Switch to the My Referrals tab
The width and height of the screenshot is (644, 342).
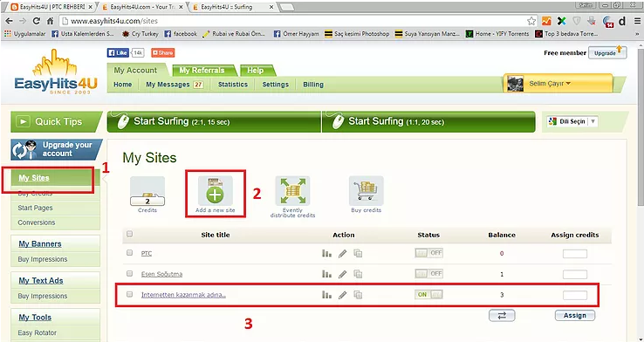point(202,70)
